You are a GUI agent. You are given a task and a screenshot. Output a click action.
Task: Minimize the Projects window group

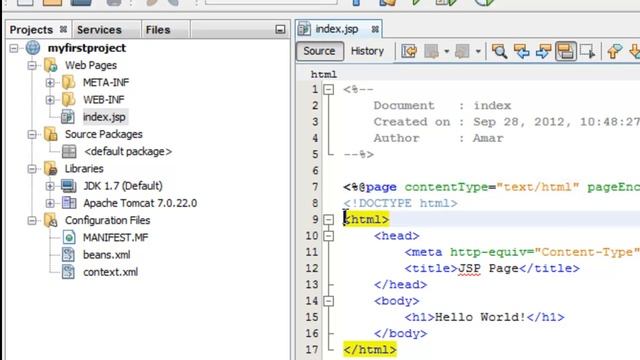click(280, 29)
